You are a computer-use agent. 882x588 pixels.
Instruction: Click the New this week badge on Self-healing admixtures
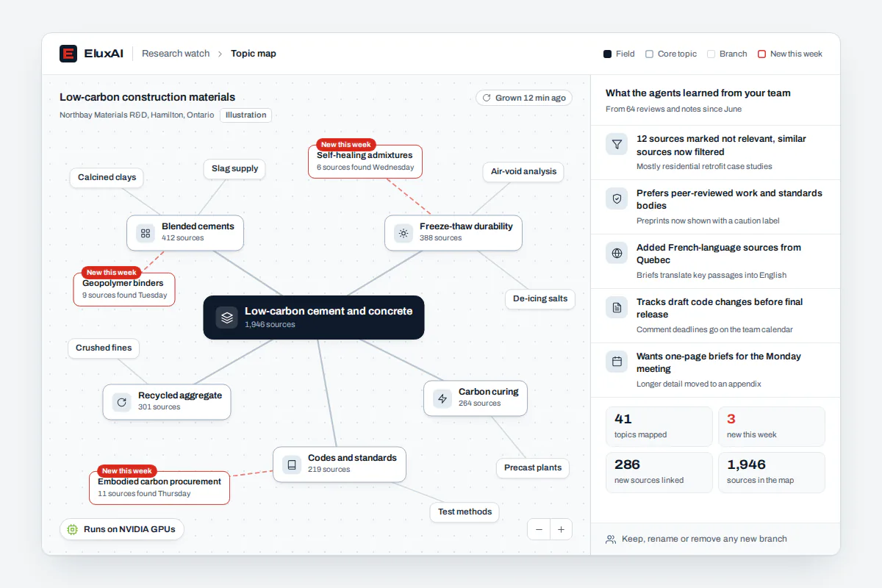pos(346,145)
